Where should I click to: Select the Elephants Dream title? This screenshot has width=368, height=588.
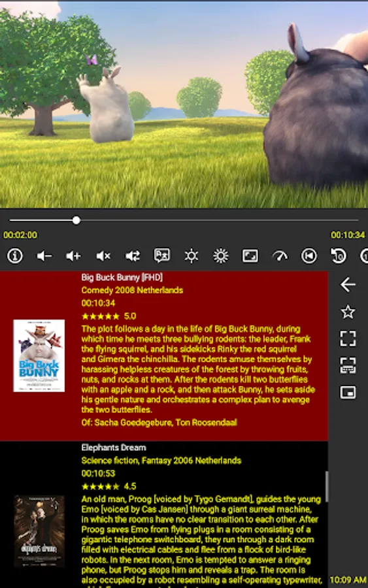click(114, 448)
